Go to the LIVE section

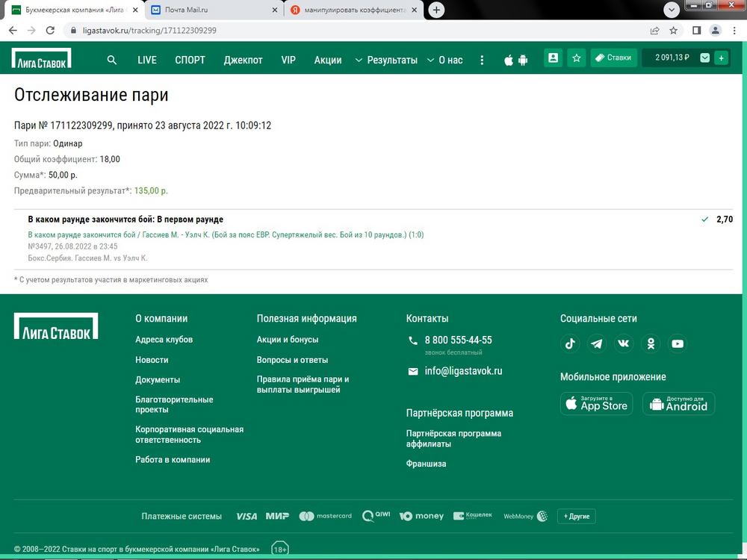(x=146, y=60)
